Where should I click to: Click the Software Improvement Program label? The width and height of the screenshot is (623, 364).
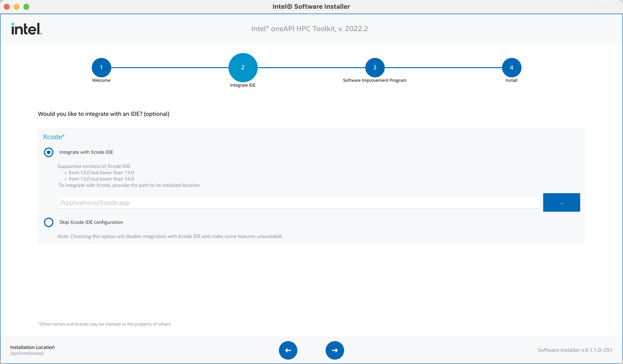[375, 80]
